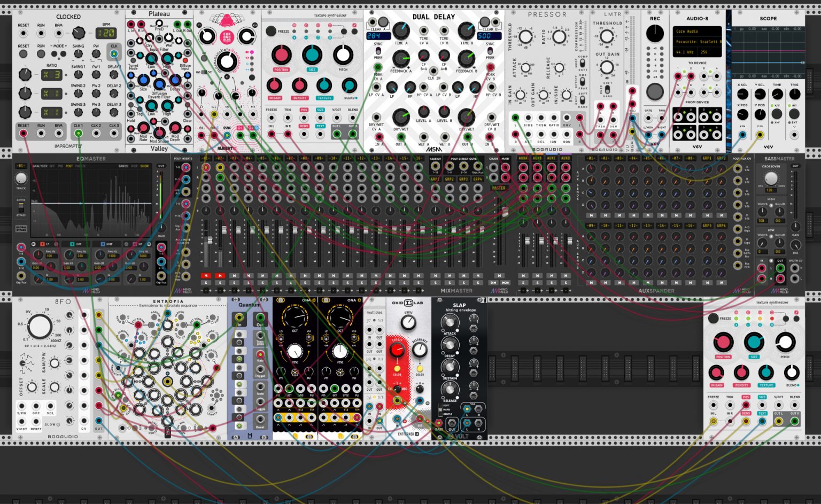Image resolution: width=821 pixels, height=504 pixels.
Task: Toggle SYNC/FREE switch for Delay B
Action: (490, 50)
